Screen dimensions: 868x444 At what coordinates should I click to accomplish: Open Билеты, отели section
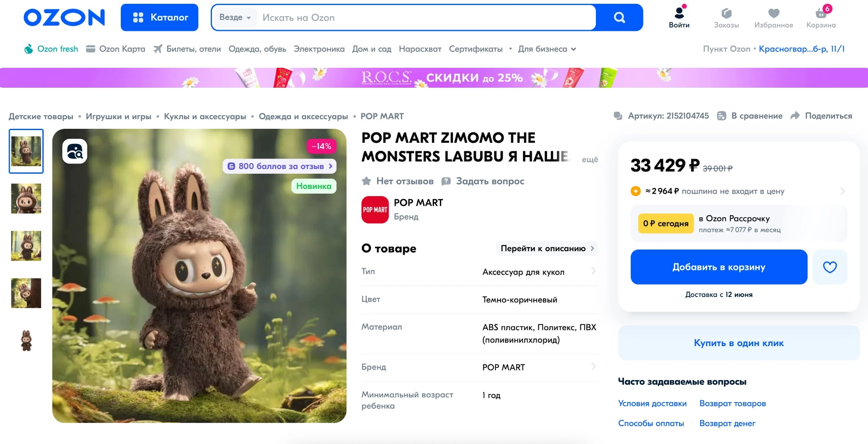pyautogui.click(x=187, y=49)
